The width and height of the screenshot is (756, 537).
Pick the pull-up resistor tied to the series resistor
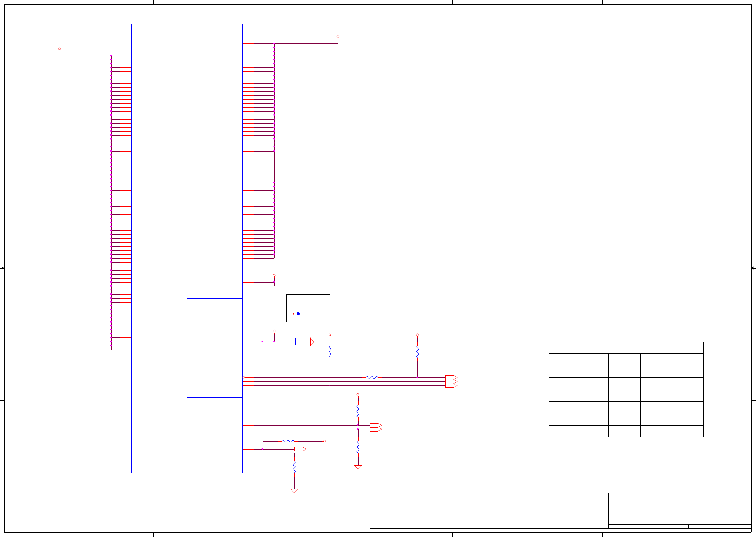(417, 352)
